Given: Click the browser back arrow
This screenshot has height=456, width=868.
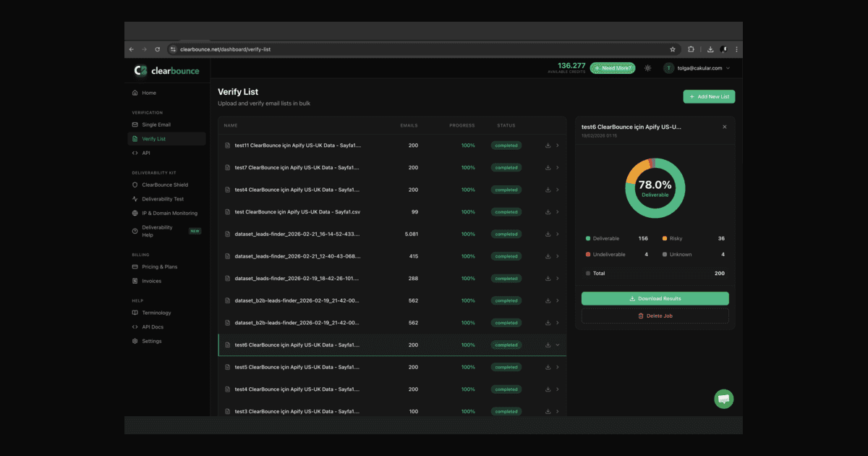Looking at the screenshot, I should [132, 49].
